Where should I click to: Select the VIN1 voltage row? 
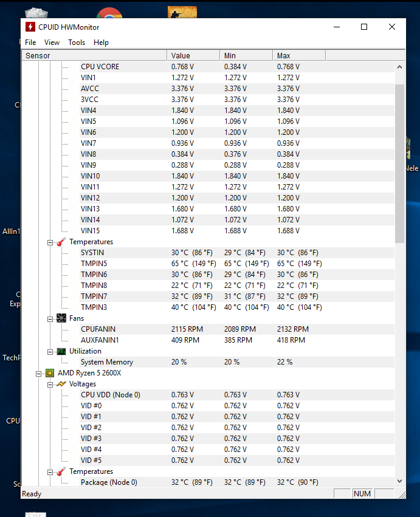click(237, 78)
